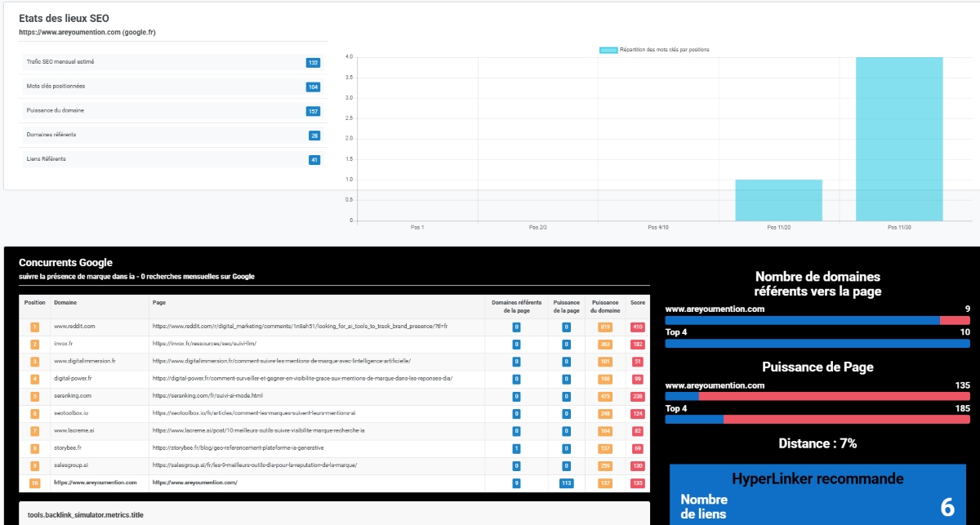Click the tall Pos 11/30 chart bar
The width and height of the screenshot is (980, 525).
pos(899,139)
